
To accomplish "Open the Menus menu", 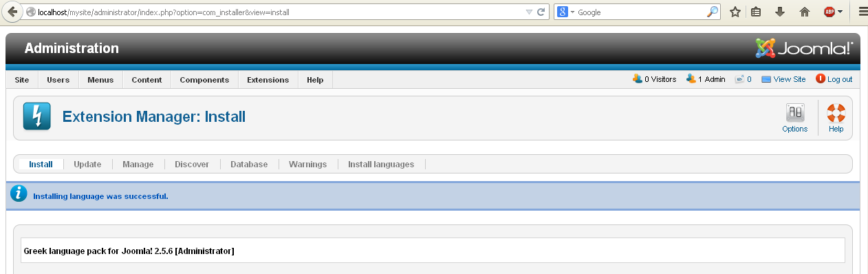I will click(101, 80).
